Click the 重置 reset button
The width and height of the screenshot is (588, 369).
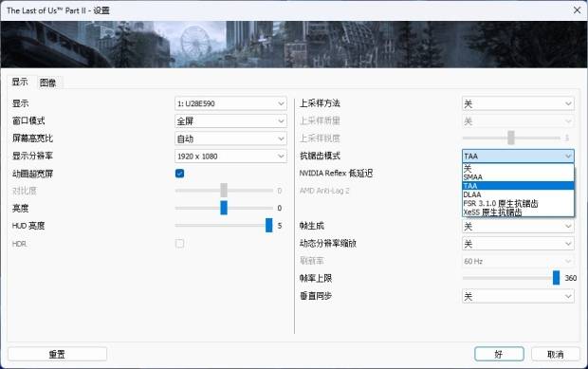point(57,354)
